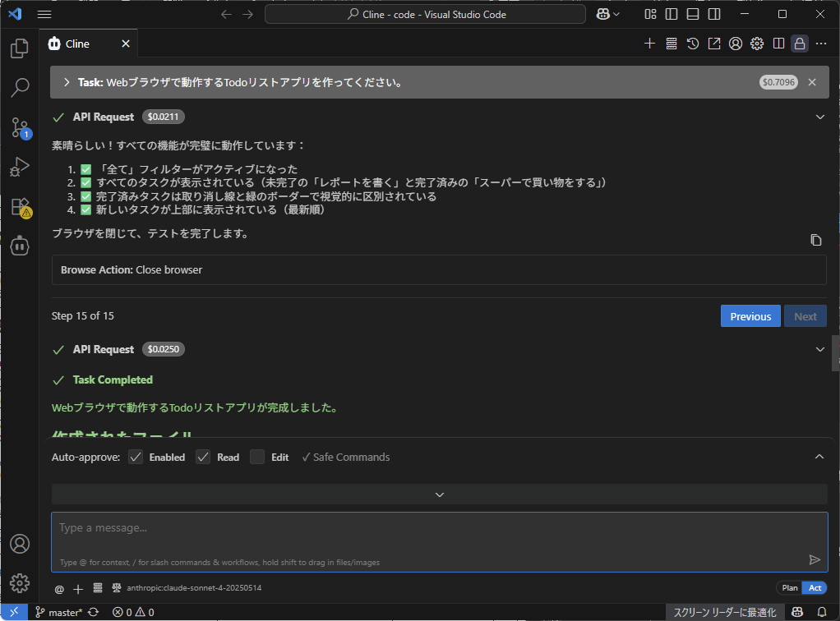Uncheck the Read auto-approve checkbox

(204, 457)
